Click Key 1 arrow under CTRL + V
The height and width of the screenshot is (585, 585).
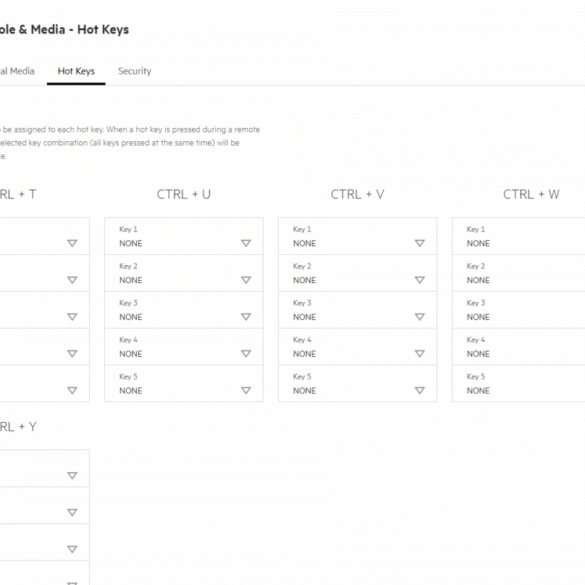420,243
